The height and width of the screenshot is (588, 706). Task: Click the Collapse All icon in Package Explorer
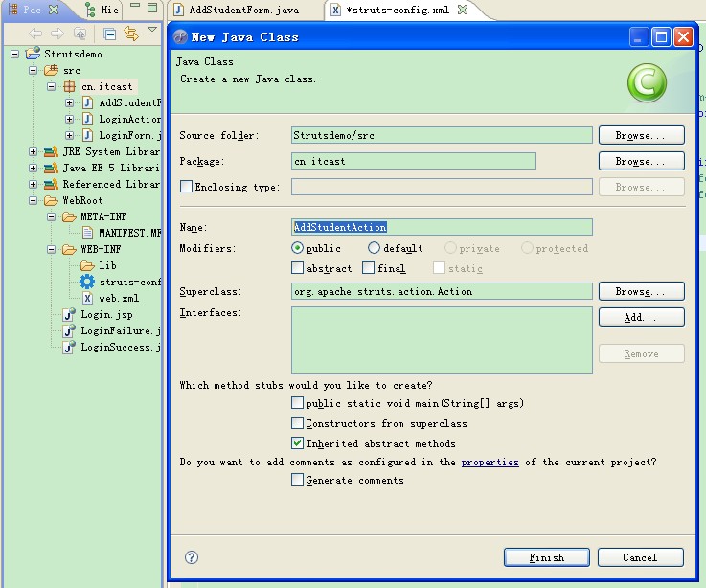coord(109,34)
